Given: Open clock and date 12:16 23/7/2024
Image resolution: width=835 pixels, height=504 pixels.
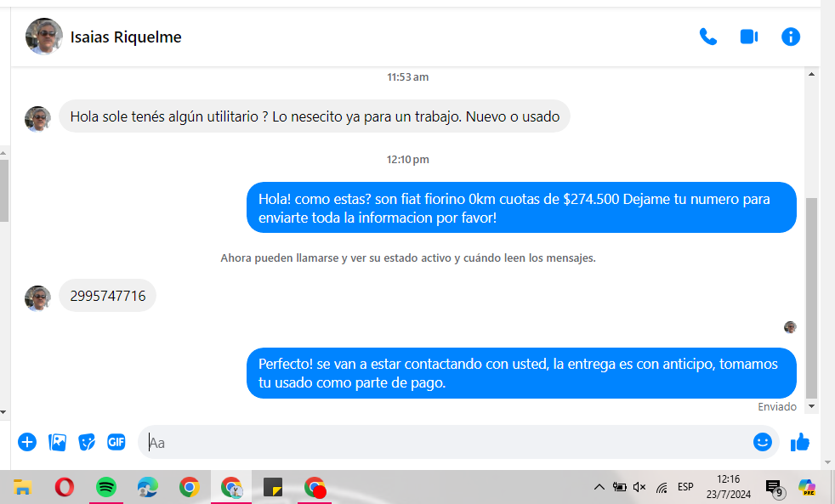Looking at the screenshot, I should click(x=729, y=487).
